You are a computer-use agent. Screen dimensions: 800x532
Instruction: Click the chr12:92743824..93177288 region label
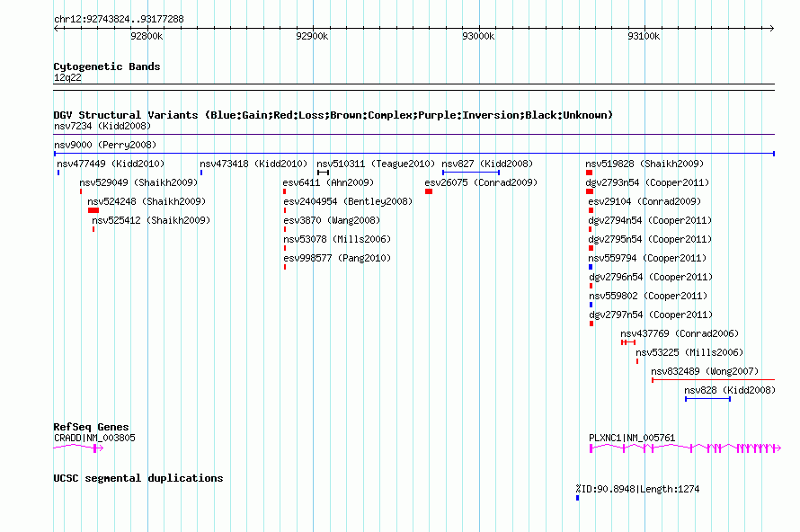(119, 20)
